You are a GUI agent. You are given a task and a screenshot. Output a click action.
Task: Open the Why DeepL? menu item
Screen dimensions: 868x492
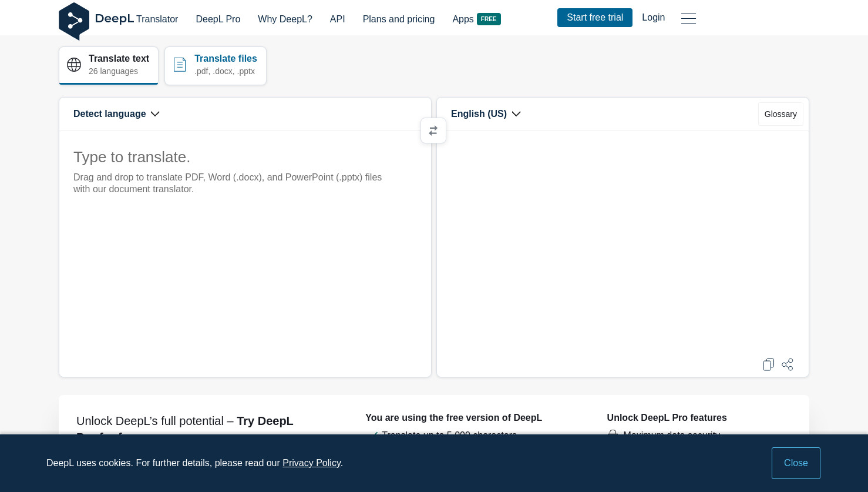tap(285, 19)
